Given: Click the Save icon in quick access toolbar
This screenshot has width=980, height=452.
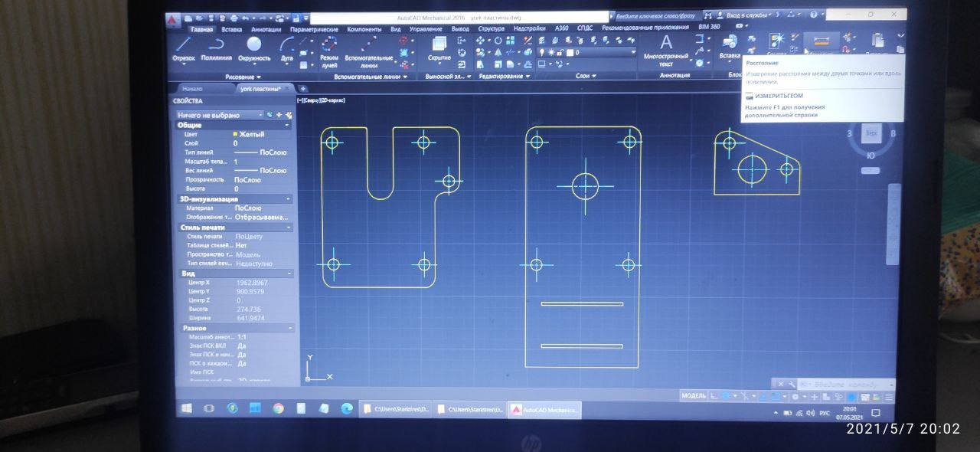Looking at the screenshot, I should tap(210, 17).
